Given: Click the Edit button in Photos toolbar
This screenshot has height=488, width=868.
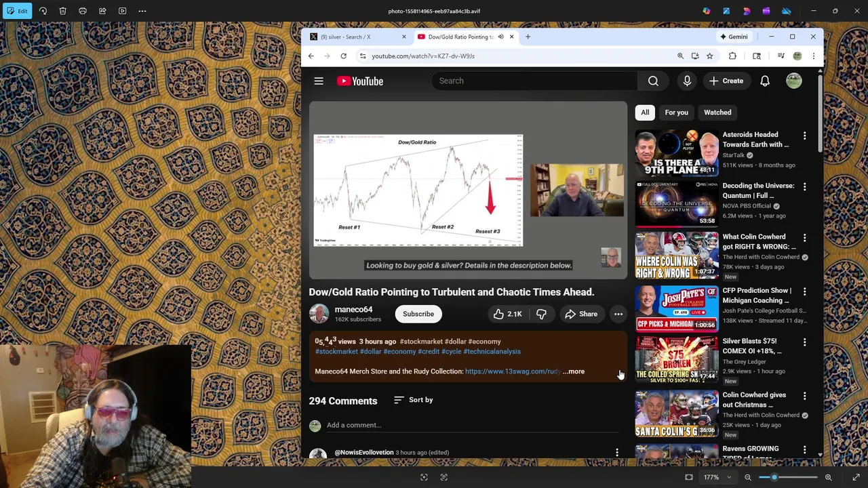Looking at the screenshot, I should (17, 11).
